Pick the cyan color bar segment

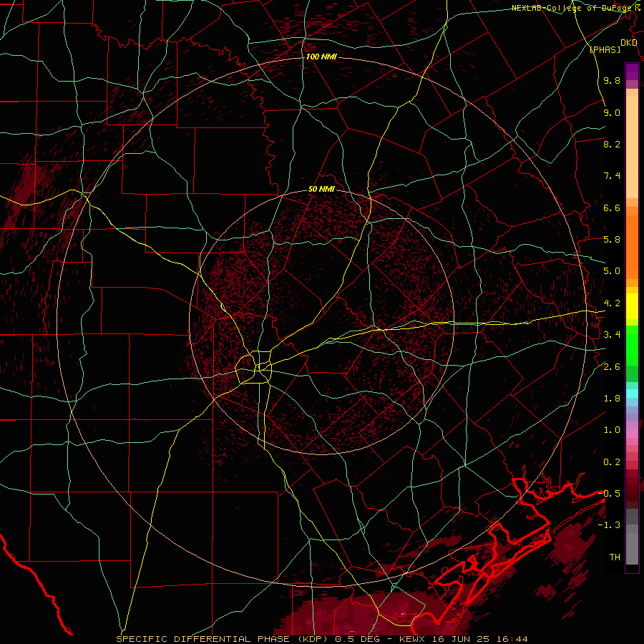632,393
